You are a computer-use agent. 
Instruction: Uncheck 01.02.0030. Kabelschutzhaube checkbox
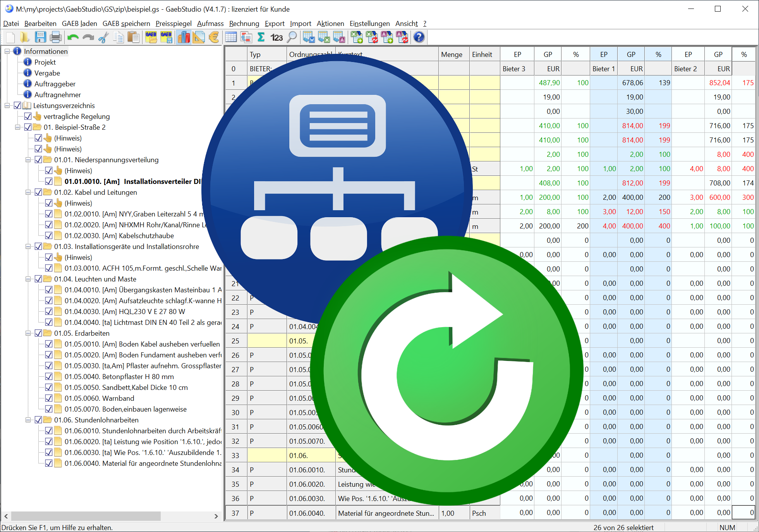tap(49, 235)
